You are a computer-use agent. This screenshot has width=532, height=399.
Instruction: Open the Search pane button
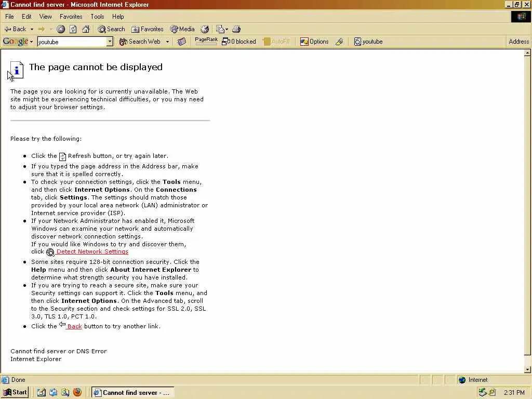pos(111,29)
